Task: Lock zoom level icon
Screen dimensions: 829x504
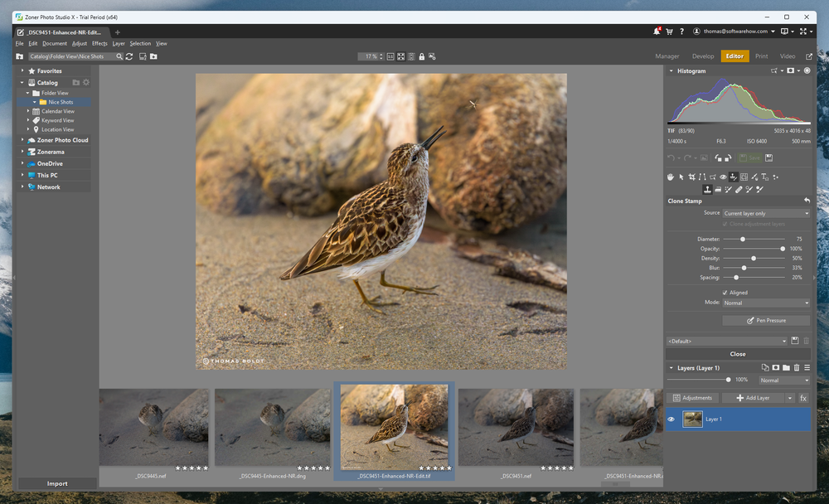Action: [x=421, y=56]
